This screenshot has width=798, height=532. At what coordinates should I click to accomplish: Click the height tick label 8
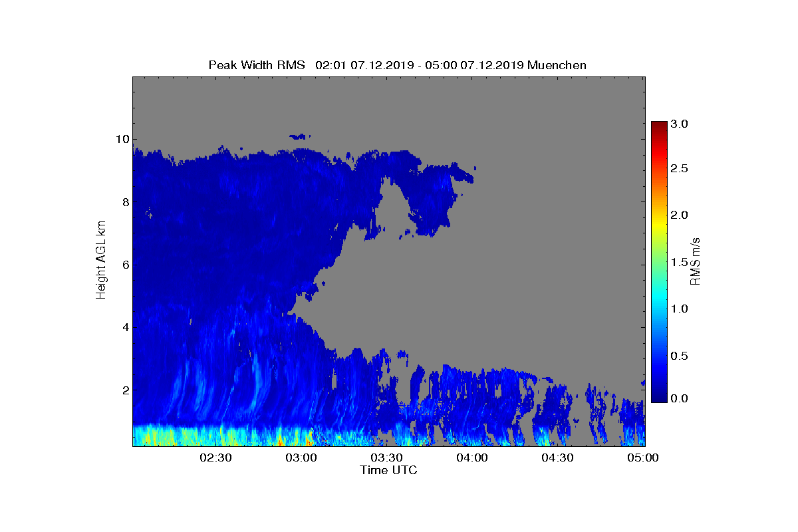point(125,201)
